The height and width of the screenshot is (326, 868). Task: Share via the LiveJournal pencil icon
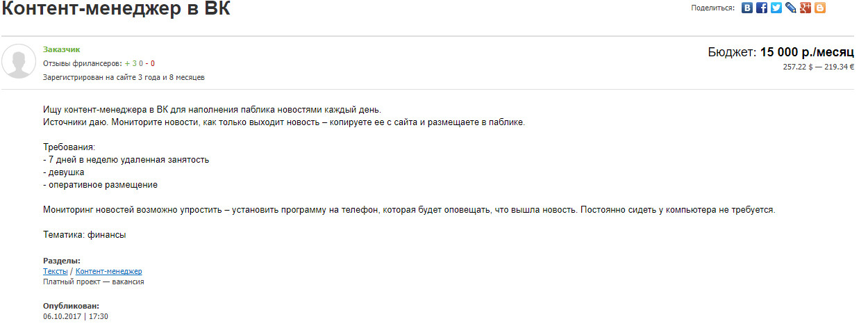click(x=791, y=8)
